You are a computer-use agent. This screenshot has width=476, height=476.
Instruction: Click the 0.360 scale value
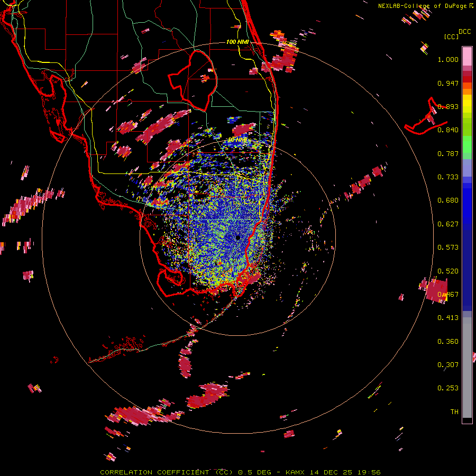(x=448, y=342)
